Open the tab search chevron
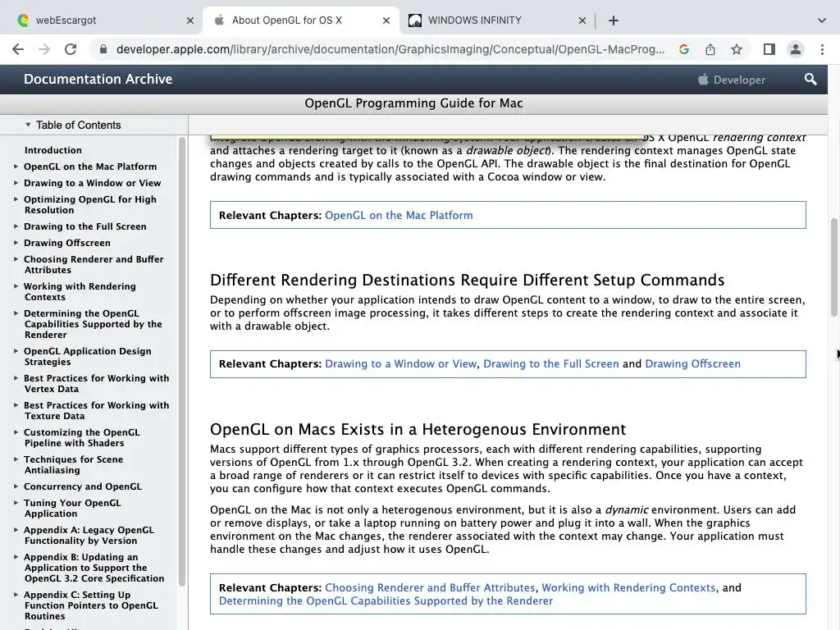840x630 pixels. click(x=822, y=21)
